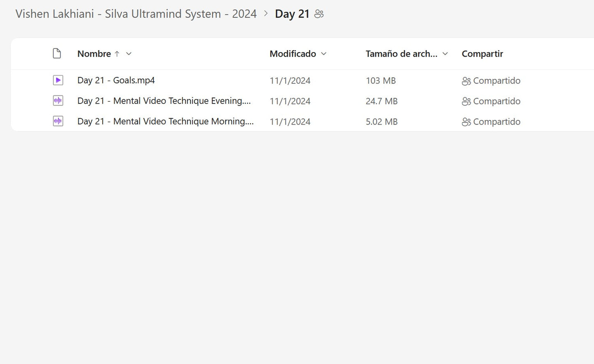Click Compartido for the Evening audio file
The height and width of the screenshot is (364, 594).
[x=496, y=101]
